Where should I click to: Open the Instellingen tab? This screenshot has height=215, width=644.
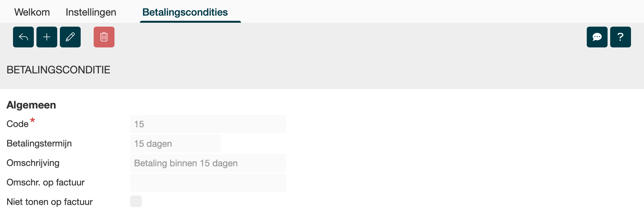(x=91, y=12)
